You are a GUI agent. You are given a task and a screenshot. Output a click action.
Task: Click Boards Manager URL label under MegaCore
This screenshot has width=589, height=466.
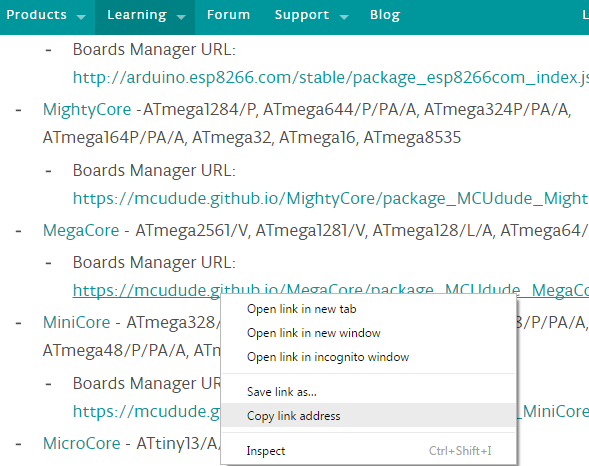(154, 262)
